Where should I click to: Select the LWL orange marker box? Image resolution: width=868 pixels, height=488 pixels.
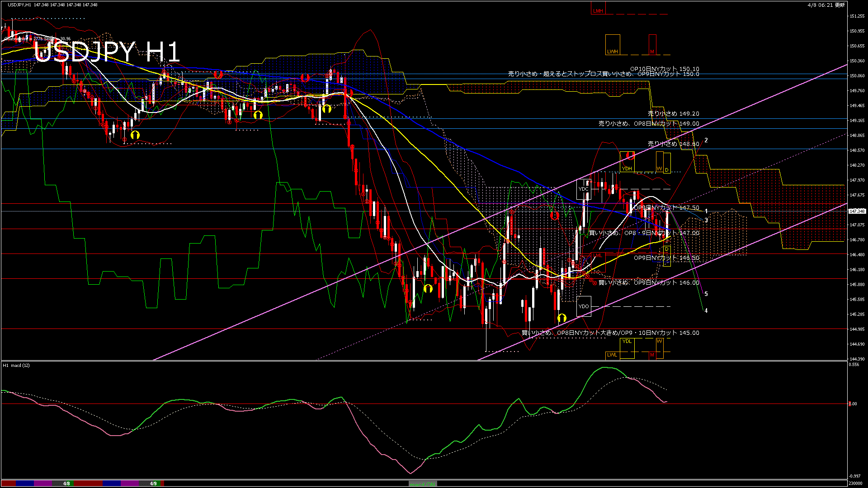613,355
